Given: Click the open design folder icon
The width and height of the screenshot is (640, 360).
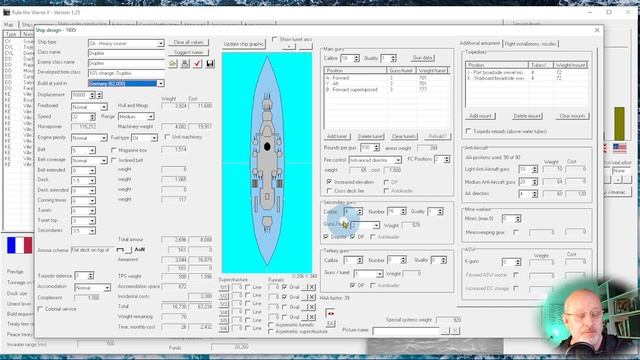Looking at the screenshot, I should point(173,64).
